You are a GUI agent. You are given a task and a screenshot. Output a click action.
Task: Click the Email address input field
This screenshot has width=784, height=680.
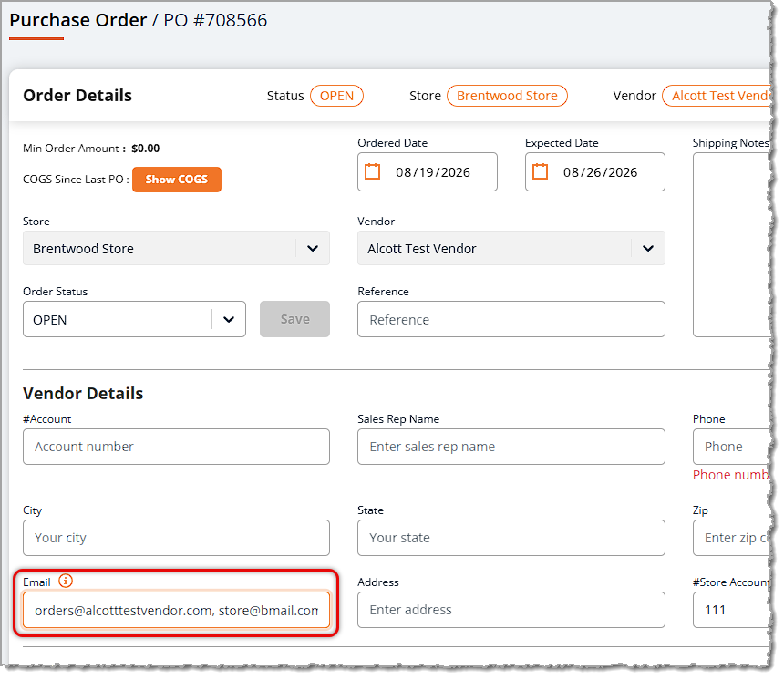[x=176, y=611]
